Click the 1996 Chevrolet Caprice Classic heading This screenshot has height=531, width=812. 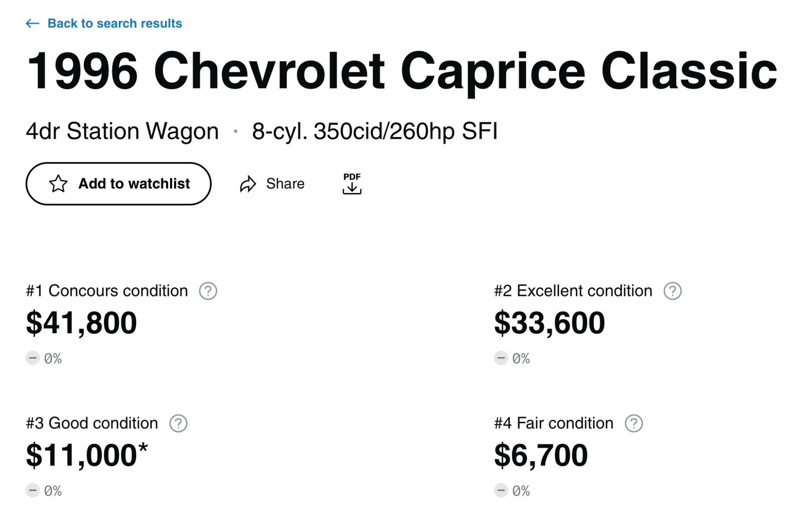[402, 71]
